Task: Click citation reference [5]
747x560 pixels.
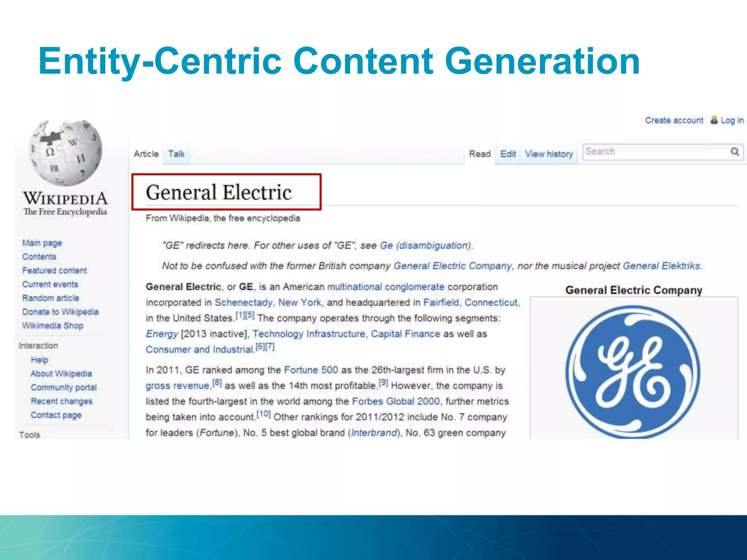Action: coord(249,315)
